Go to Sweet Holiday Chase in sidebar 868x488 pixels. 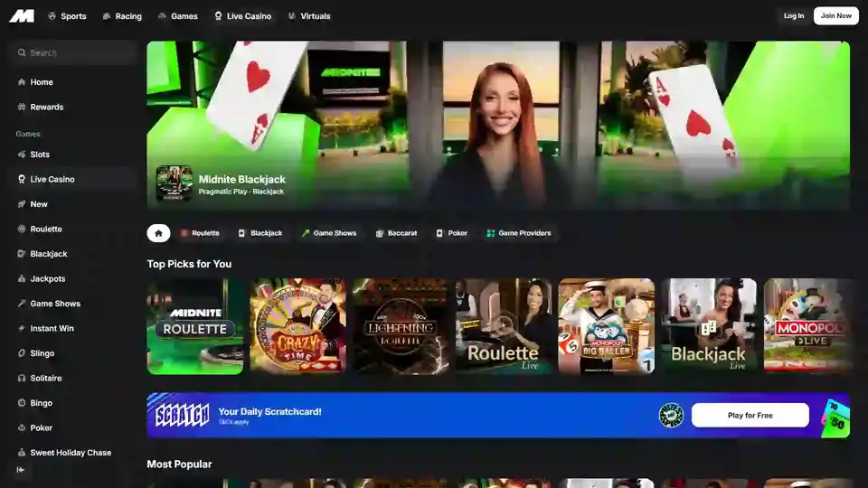click(72, 453)
